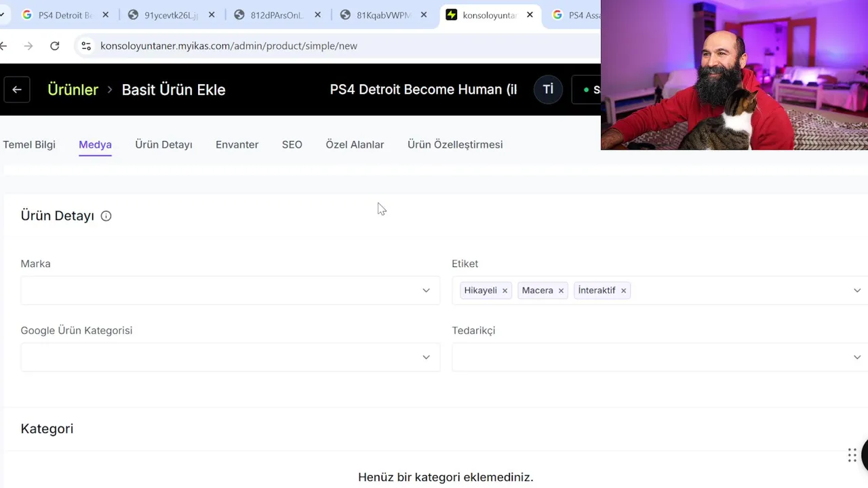This screenshot has height=488, width=868.
Task: Remove the İnteraktif tag
Action: (623, 290)
